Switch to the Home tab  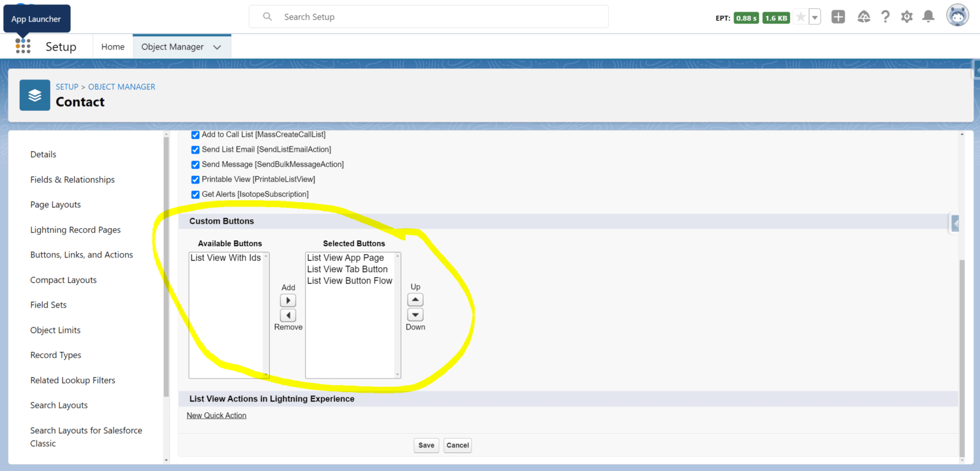pos(113,46)
